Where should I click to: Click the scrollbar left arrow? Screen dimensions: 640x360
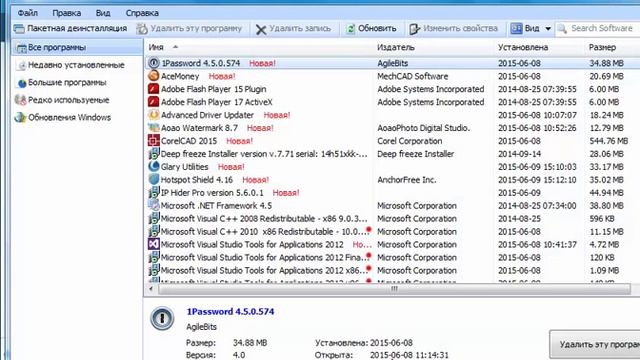point(151,289)
